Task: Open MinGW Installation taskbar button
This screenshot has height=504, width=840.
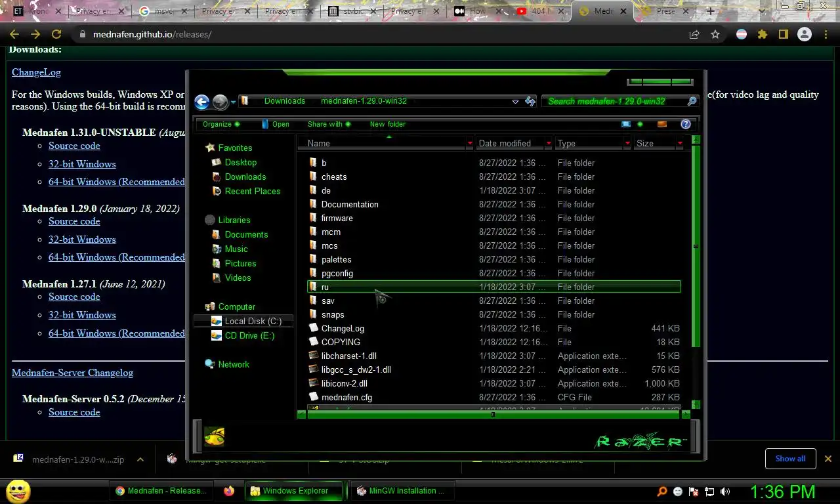Action: coord(401,490)
